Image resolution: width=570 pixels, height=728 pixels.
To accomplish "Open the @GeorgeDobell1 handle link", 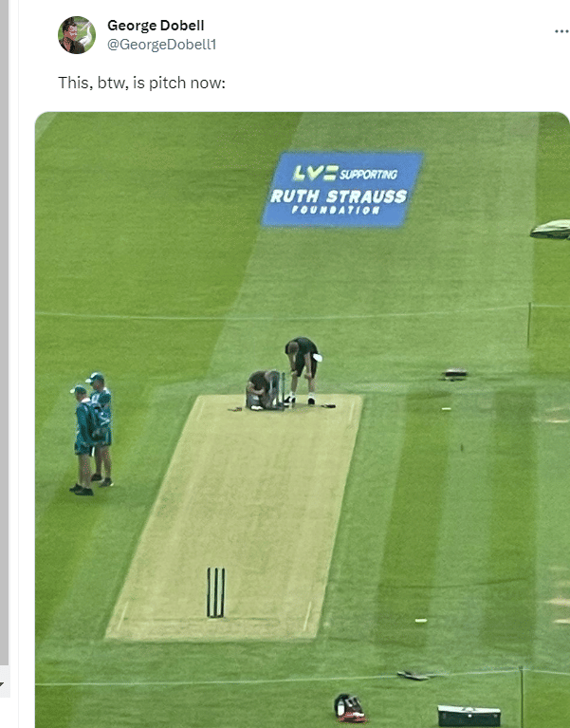I will click(162, 45).
